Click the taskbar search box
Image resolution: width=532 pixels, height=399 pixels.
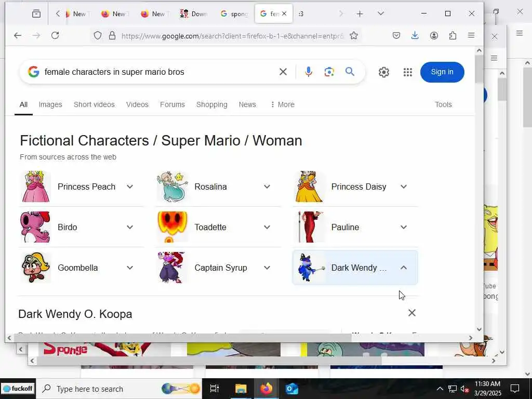pos(119,389)
